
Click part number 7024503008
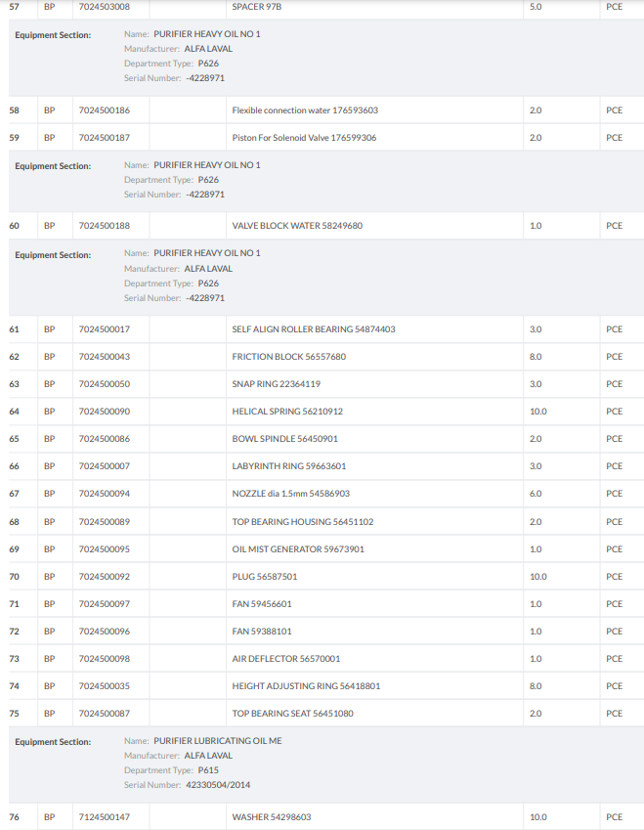coord(105,7)
